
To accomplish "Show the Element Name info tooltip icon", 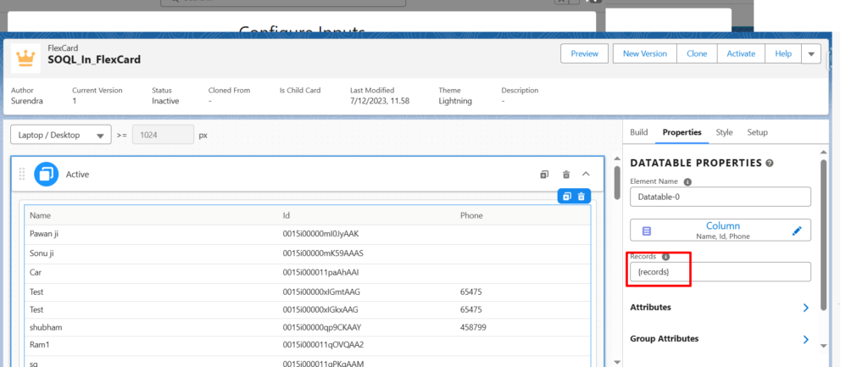I will point(687,181).
